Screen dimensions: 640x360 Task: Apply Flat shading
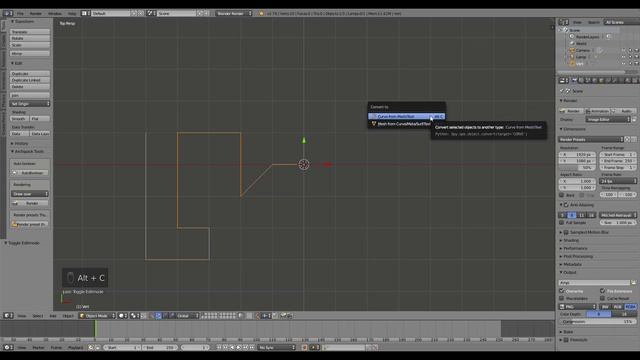[x=40, y=119]
